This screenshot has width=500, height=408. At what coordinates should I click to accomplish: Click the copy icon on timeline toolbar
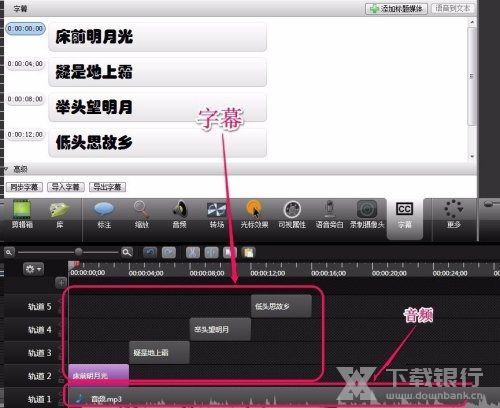230,252
